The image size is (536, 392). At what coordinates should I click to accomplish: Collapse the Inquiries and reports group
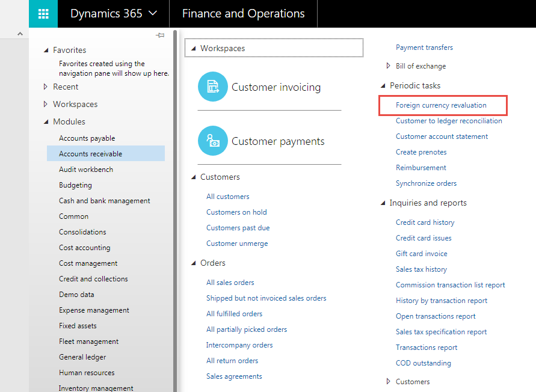383,203
